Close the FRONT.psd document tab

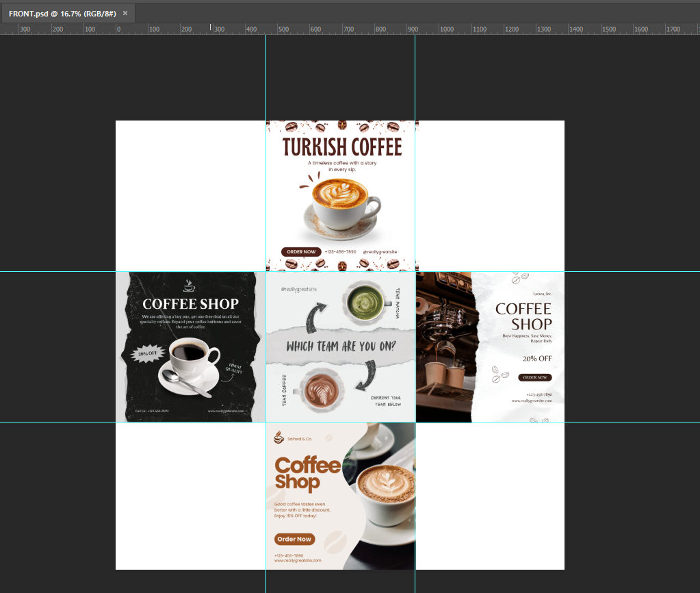coord(125,14)
